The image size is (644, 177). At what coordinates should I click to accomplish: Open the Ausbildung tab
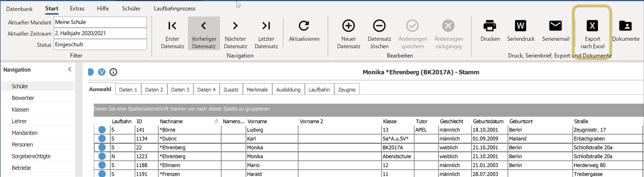click(288, 90)
